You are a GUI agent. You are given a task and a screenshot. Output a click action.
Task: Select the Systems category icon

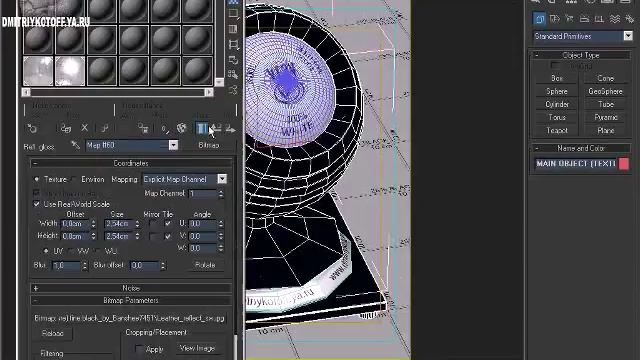tap(630, 18)
